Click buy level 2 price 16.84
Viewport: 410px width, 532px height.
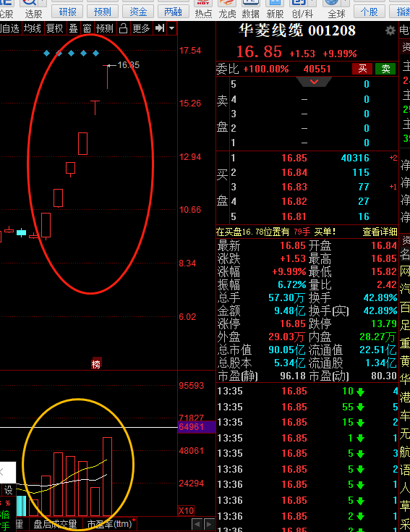click(x=294, y=172)
